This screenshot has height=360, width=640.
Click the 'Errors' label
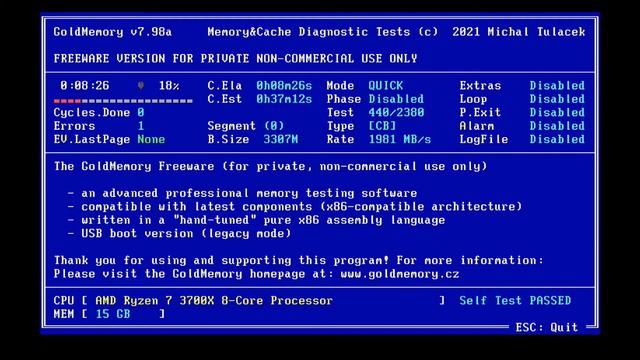click(74, 126)
